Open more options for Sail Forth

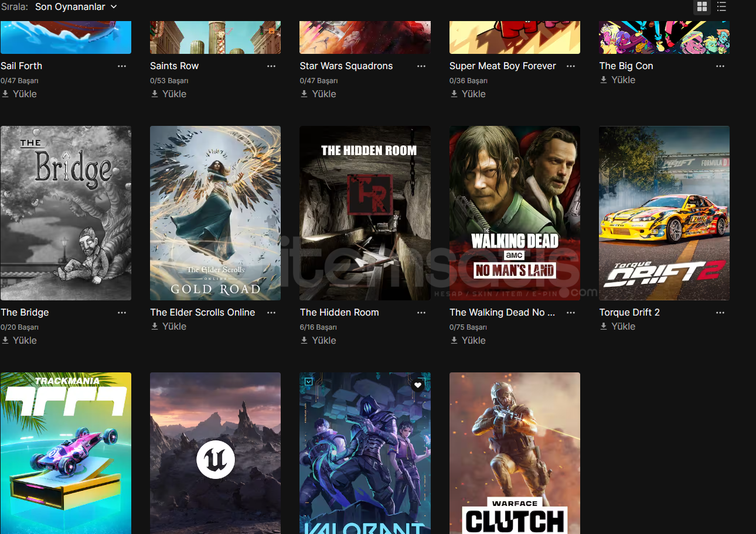pyautogui.click(x=122, y=66)
